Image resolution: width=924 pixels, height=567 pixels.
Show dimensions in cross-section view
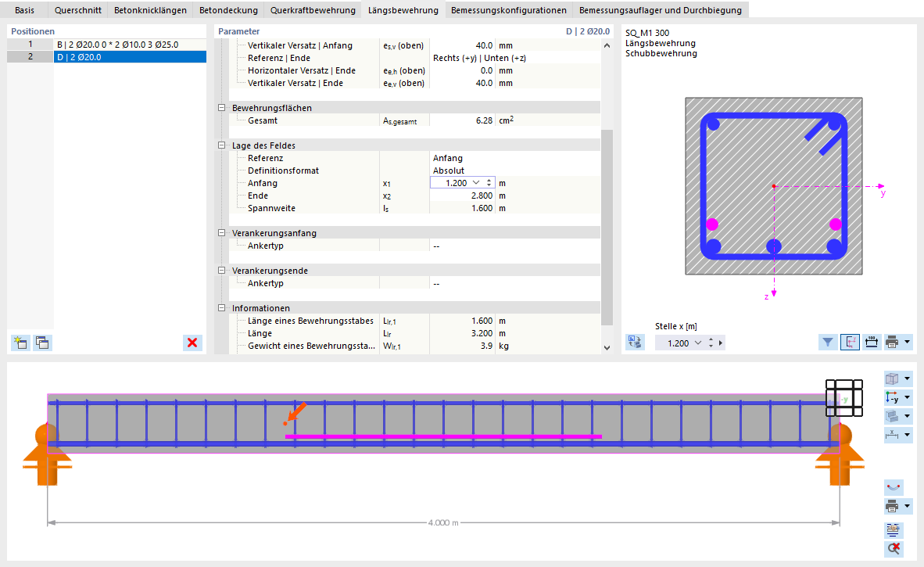point(872,343)
